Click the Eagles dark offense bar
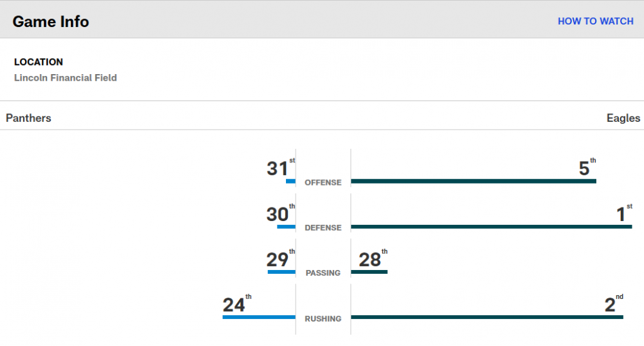 [473, 182]
